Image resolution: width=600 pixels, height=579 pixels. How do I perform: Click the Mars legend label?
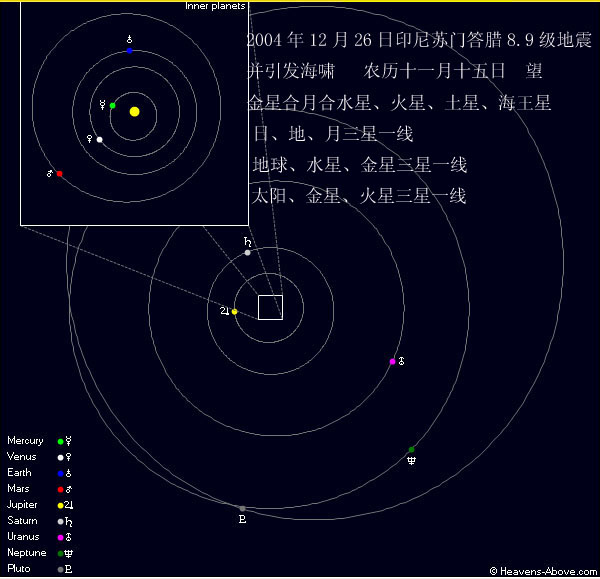[18, 489]
